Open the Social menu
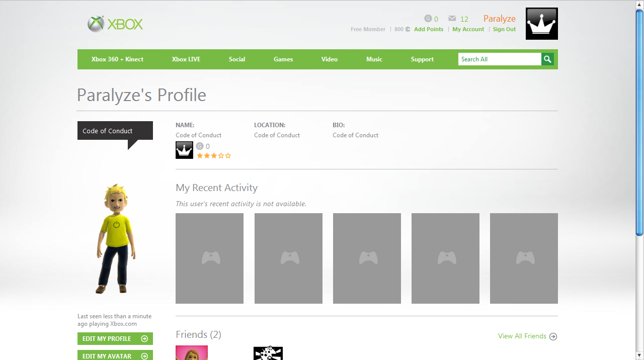 pos(237,59)
